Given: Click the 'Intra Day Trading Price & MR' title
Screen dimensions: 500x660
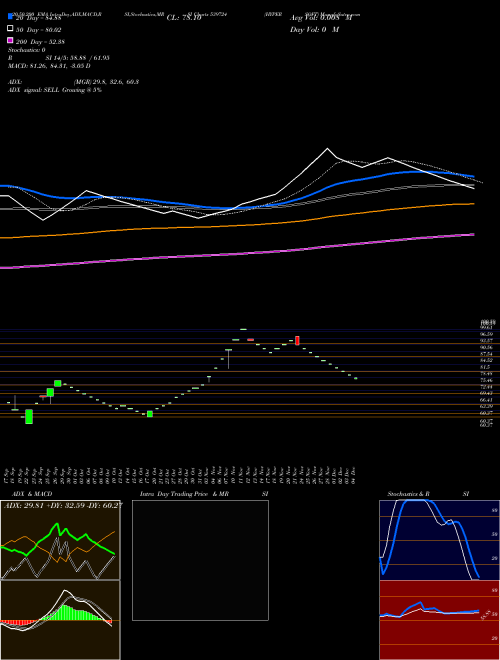Looking at the screenshot, I should click(184, 494).
